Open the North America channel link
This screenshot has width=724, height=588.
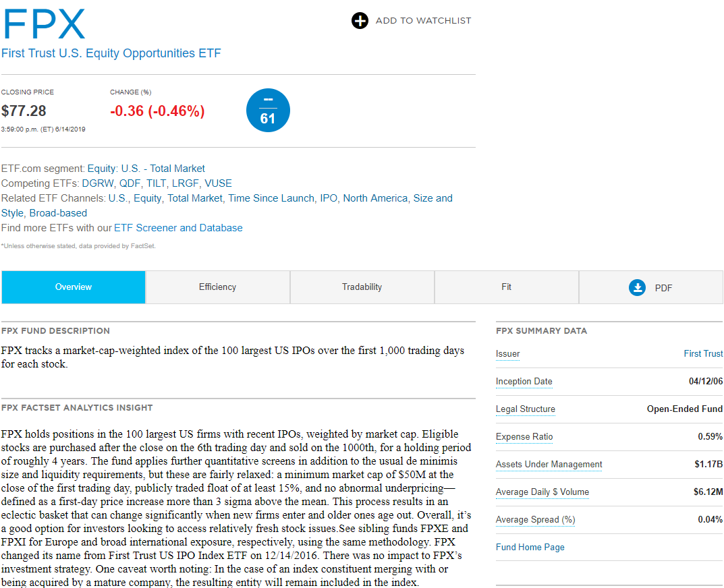click(375, 198)
